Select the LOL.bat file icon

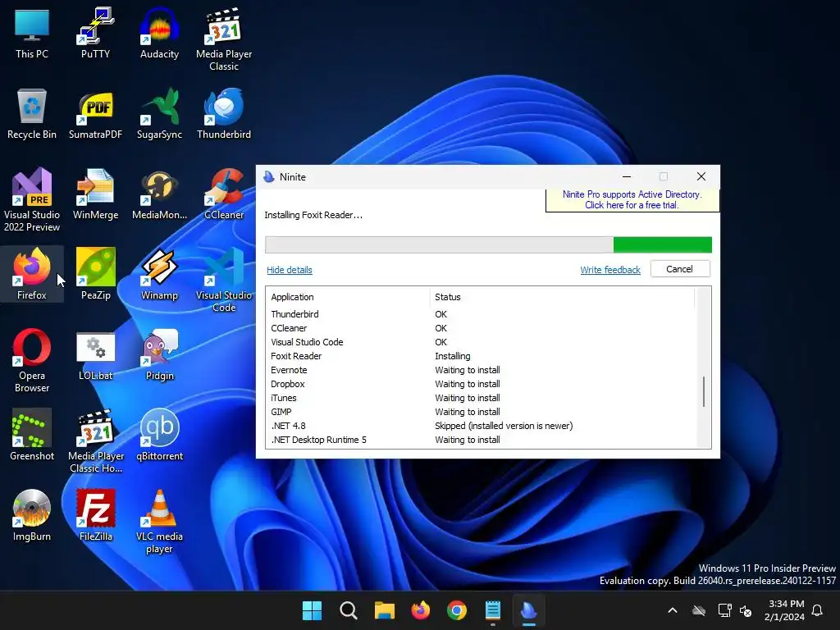[x=95, y=354]
